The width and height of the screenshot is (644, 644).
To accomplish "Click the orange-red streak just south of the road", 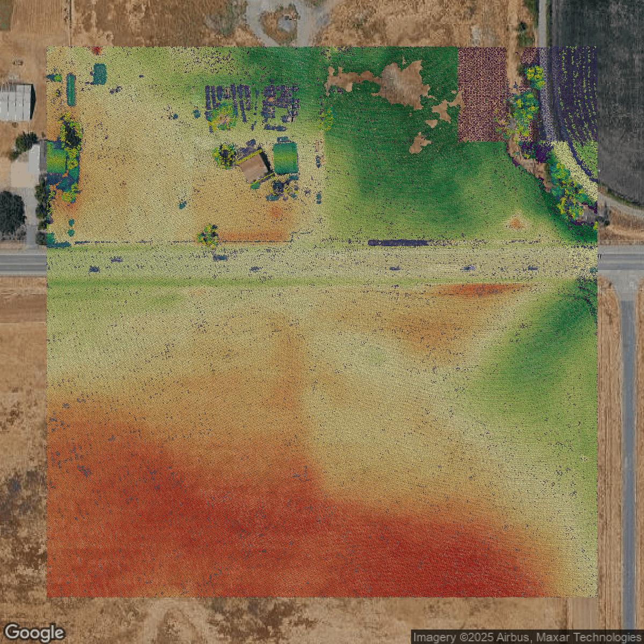I will 472,290.
